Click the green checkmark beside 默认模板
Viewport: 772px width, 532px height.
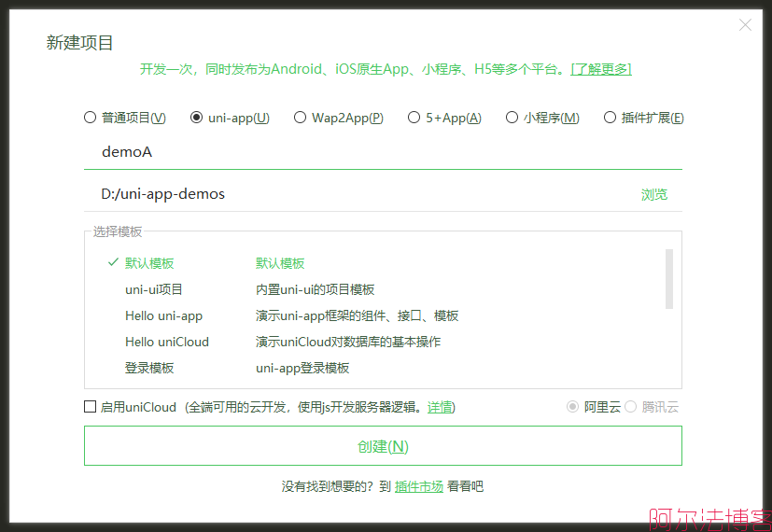(x=113, y=262)
